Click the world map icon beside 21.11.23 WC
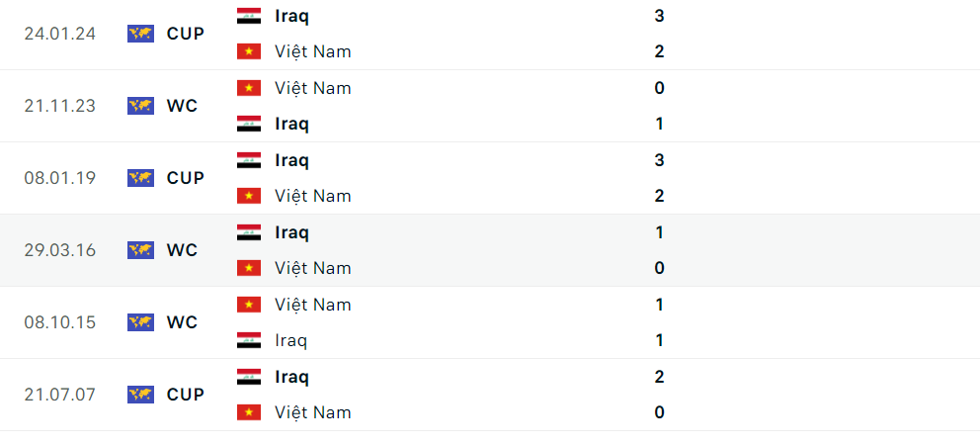980x446 pixels. 140,106
